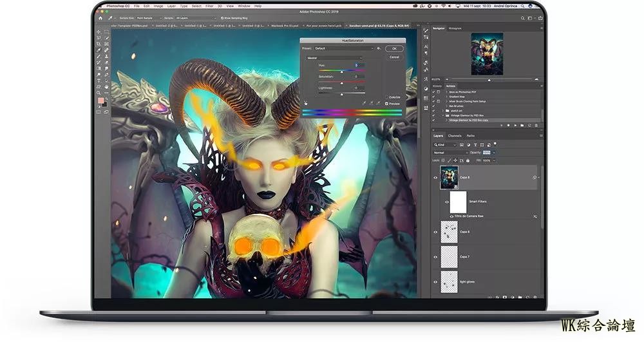Open the Sample All Layers dropdown

click(196, 18)
